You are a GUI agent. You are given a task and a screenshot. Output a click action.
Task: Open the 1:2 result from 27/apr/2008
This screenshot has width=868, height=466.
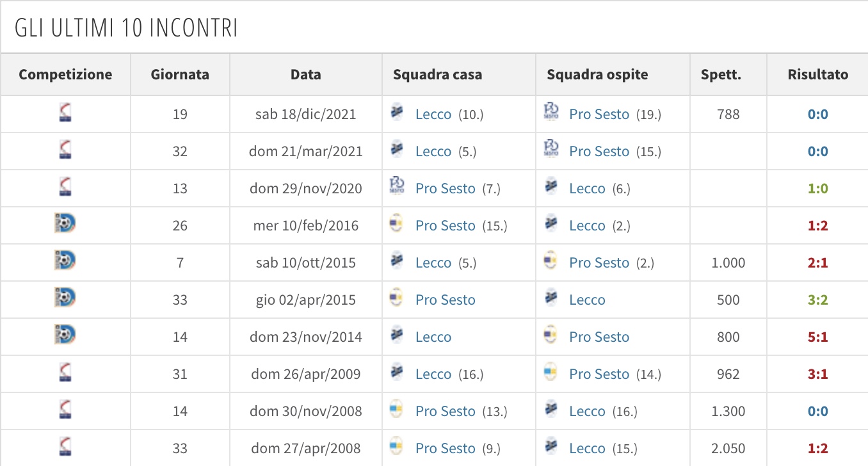tap(817, 449)
